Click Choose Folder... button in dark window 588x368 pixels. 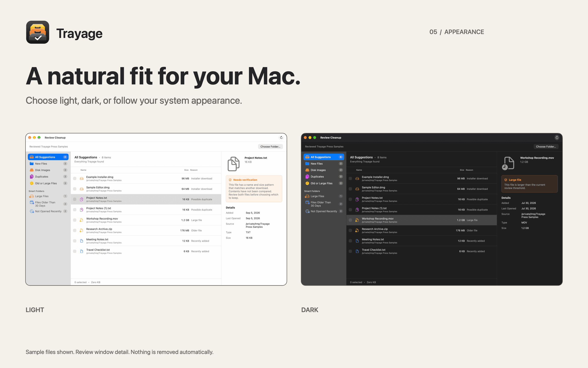[x=546, y=147]
